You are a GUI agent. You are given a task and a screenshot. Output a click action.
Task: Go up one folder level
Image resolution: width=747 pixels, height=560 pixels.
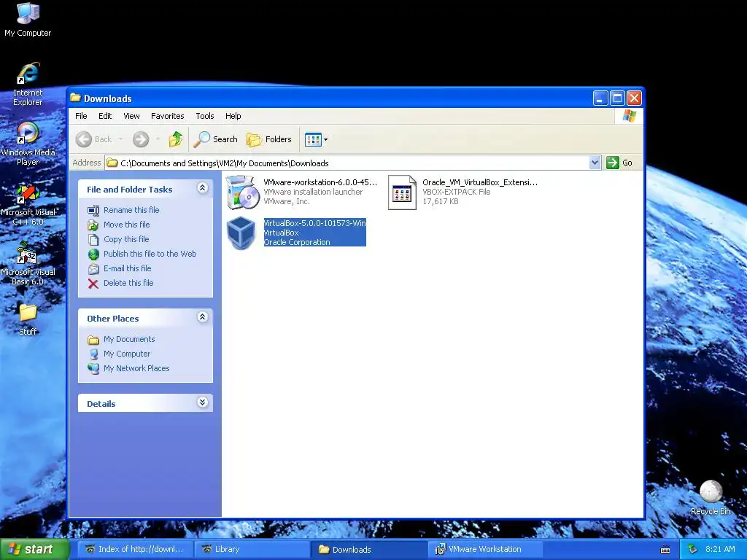click(x=175, y=139)
